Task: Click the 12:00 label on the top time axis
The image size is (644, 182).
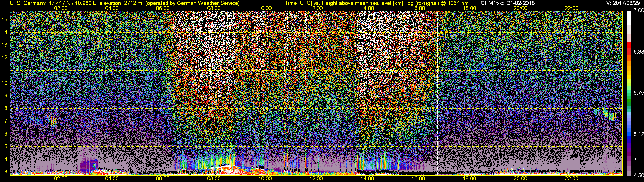Action: [316, 8]
